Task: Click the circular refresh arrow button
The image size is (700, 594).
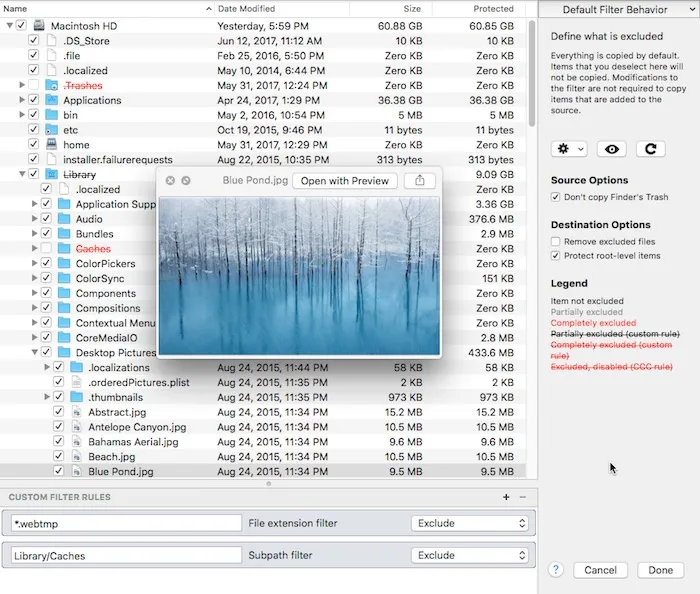Action: pos(650,149)
